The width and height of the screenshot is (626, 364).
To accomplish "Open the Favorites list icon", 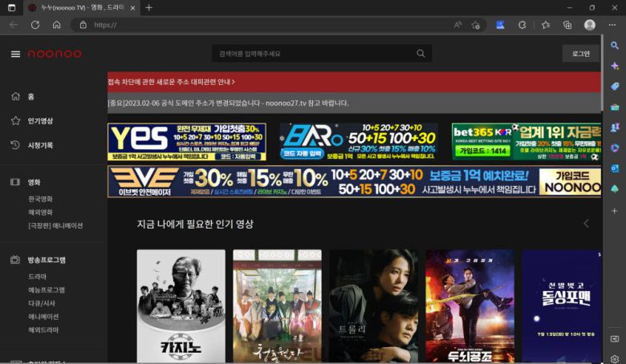I will (x=546, y=25).
